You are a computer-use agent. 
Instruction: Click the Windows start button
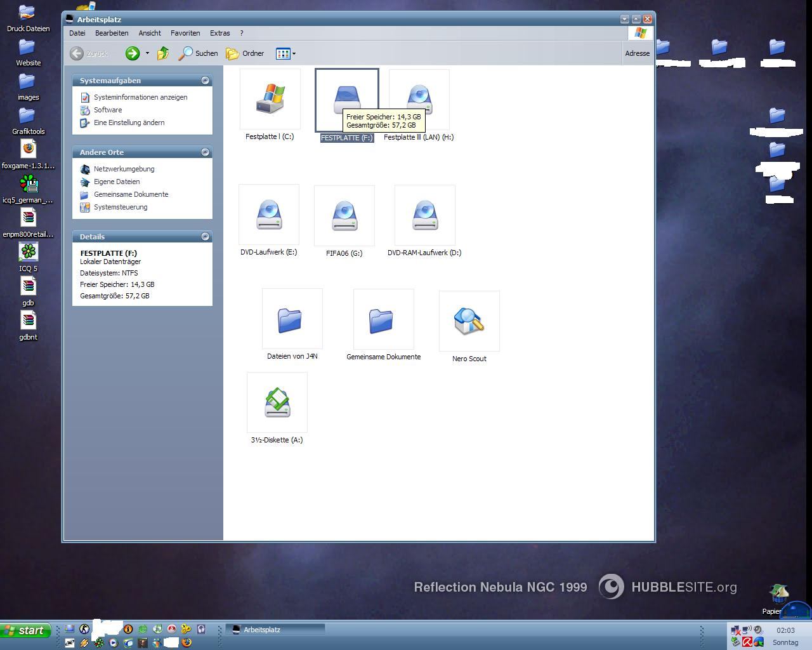point(25,630)
